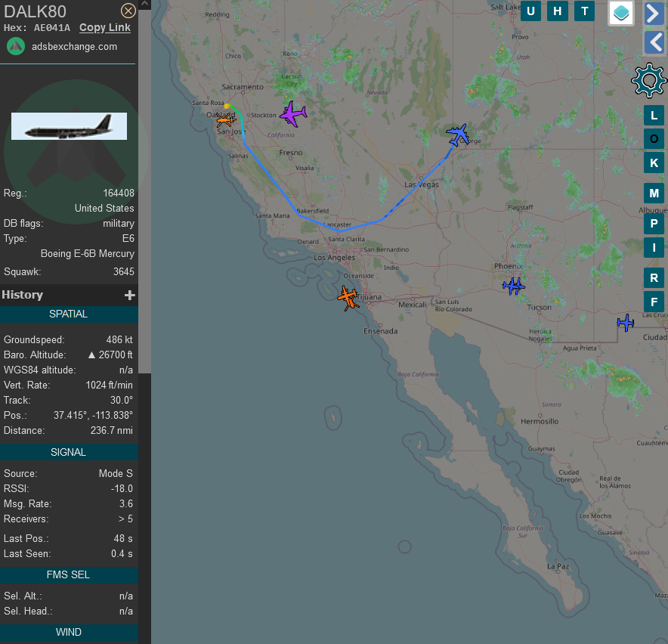Screen dimensions: 668x644
Task: Click vertical rate value 1024 ft/min
Action: (109, 385)
